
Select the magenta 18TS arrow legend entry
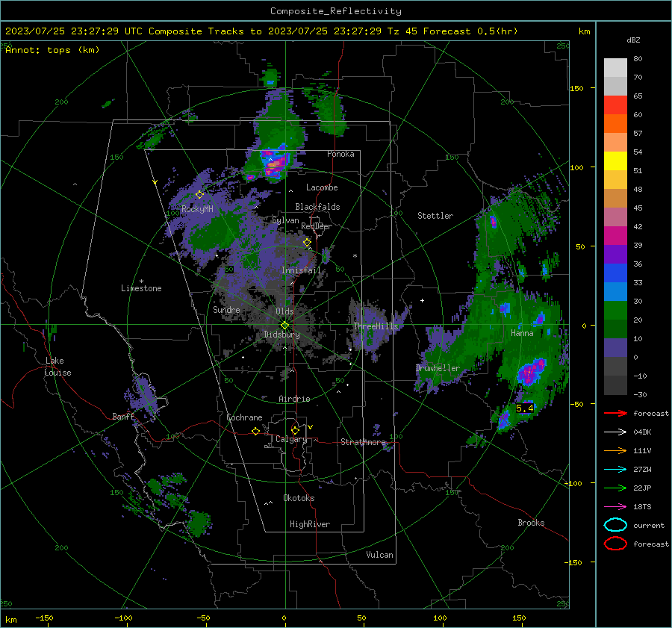coord(615,507)
